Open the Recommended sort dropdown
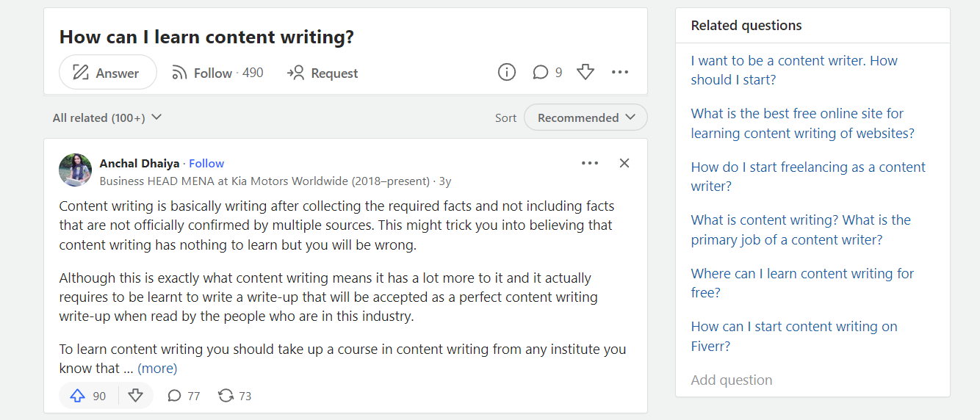Viewport: 980px width, 420px height. coord(586,117)
